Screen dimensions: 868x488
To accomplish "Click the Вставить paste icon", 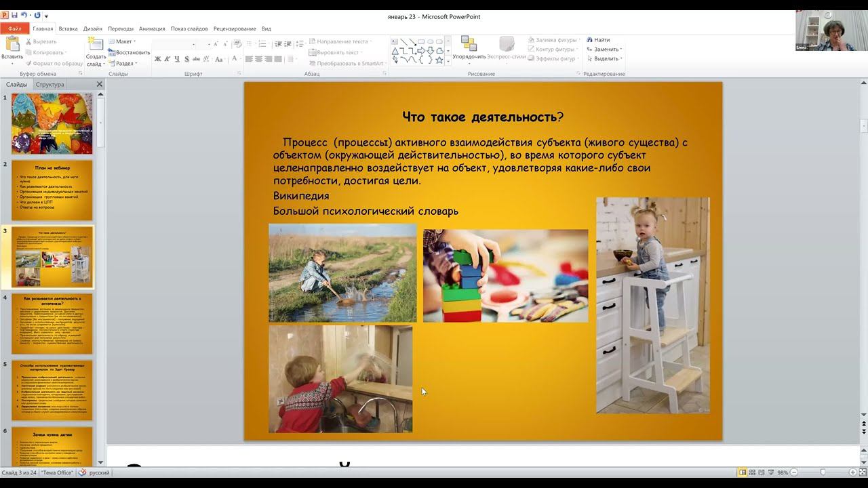I will coord(12,46).
